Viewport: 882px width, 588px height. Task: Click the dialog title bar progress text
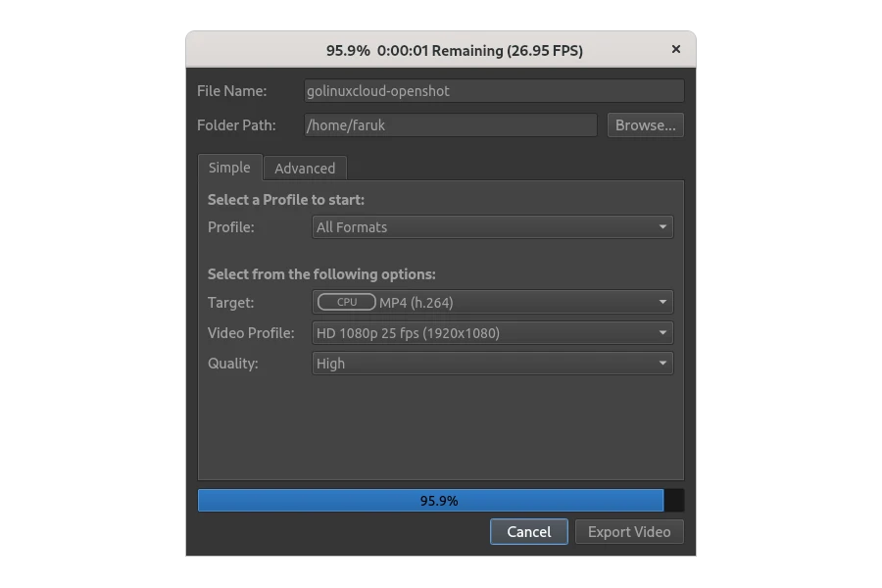454,50
